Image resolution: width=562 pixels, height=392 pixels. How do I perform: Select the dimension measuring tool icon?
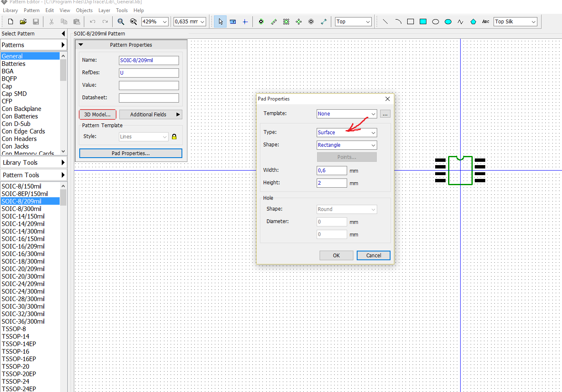pyautogui.click(x=323, y=22)
